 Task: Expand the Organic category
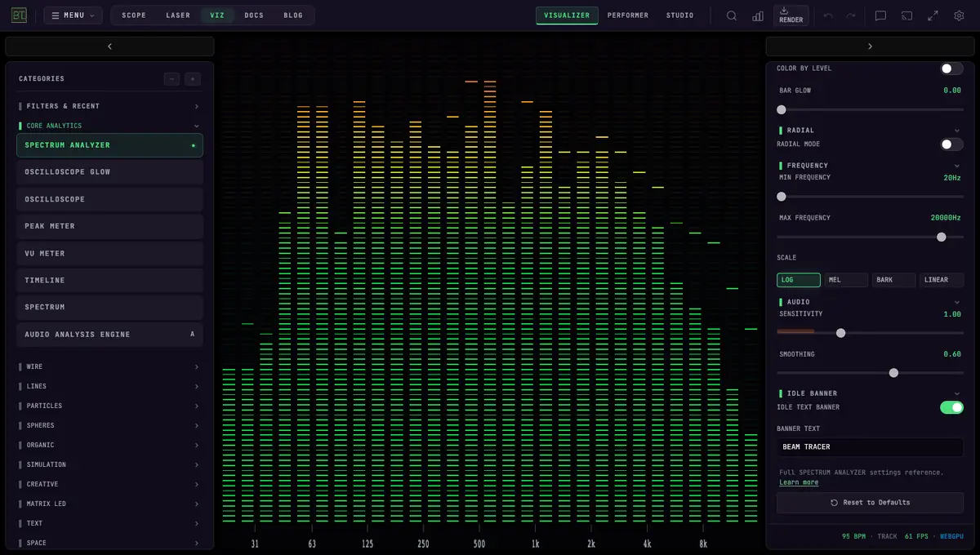(x=109, y=445)
